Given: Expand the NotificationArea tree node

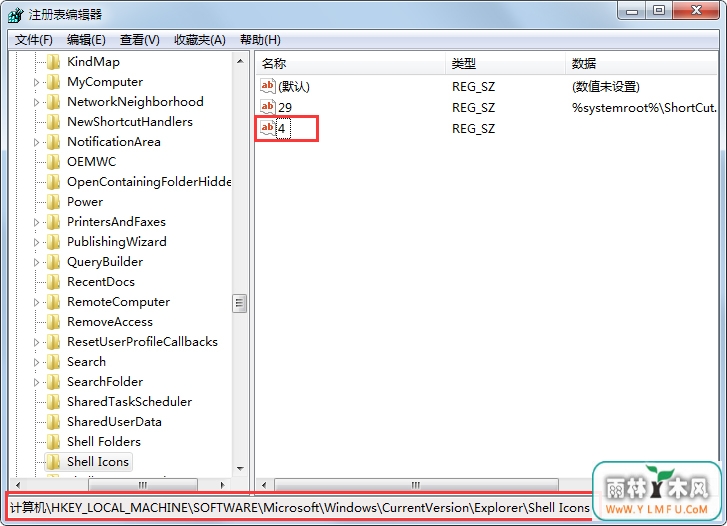Looking at the screenshot, I should [x=37, y=142].
